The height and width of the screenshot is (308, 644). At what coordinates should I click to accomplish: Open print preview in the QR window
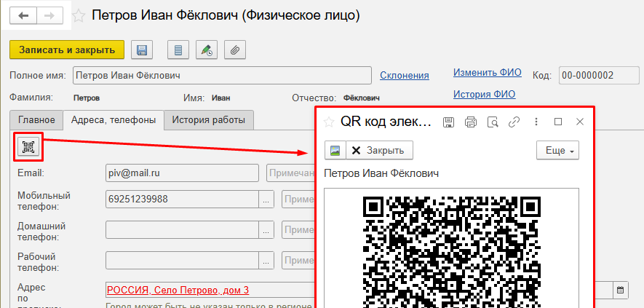click(493, 122)
